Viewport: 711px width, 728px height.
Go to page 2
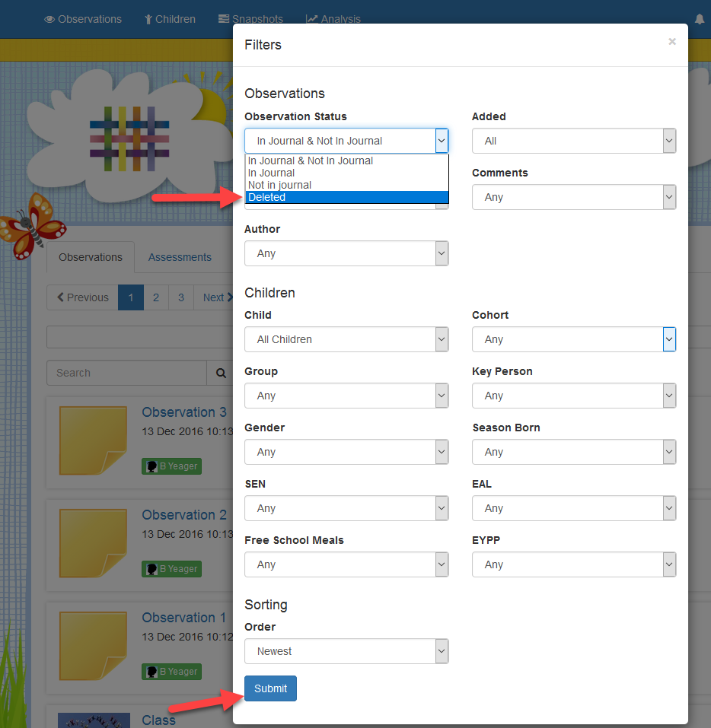tap(156, 297)
